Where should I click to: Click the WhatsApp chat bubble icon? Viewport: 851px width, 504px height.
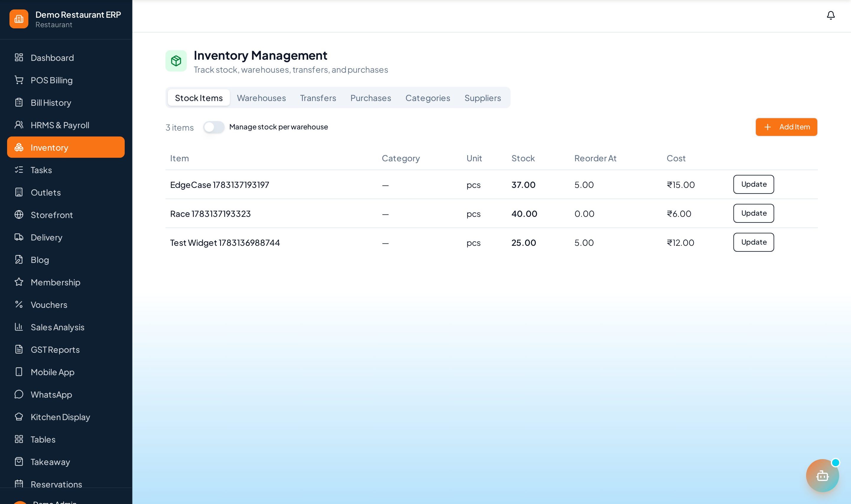pyautogui.click(x=19, y=394)
